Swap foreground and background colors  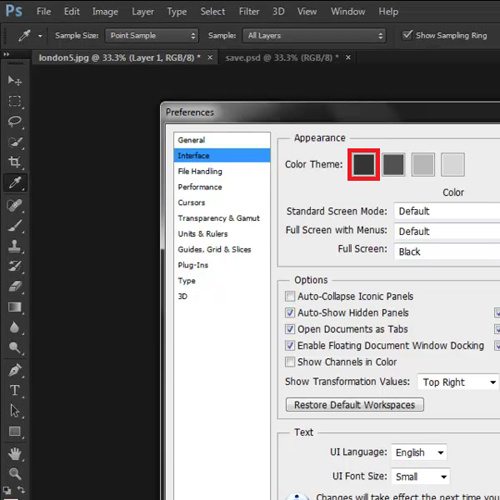click(x=21, y=489)
